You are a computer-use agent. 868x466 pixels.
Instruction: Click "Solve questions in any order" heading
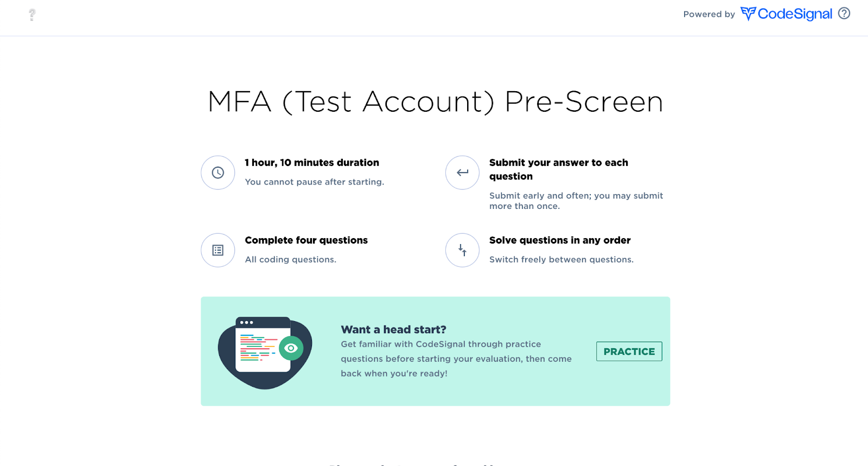(560, 240)
